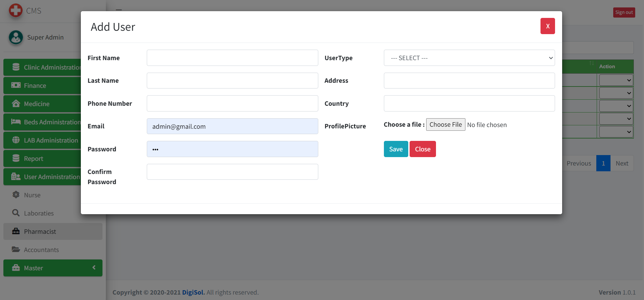
Task: Focus the Confirm Password input field
Action: pyautogui.click(x=232, y=172)
